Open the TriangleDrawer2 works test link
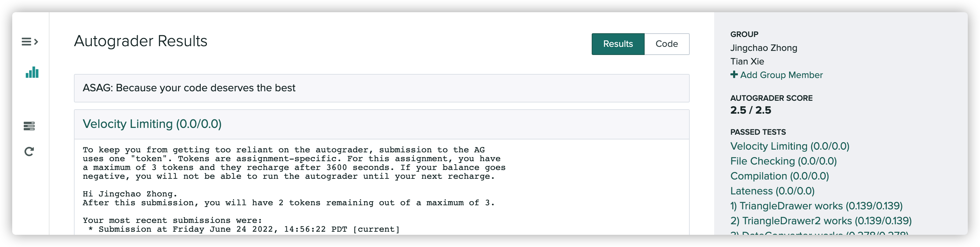The width and height of the screenshot is (980, 247). [821, 221]
